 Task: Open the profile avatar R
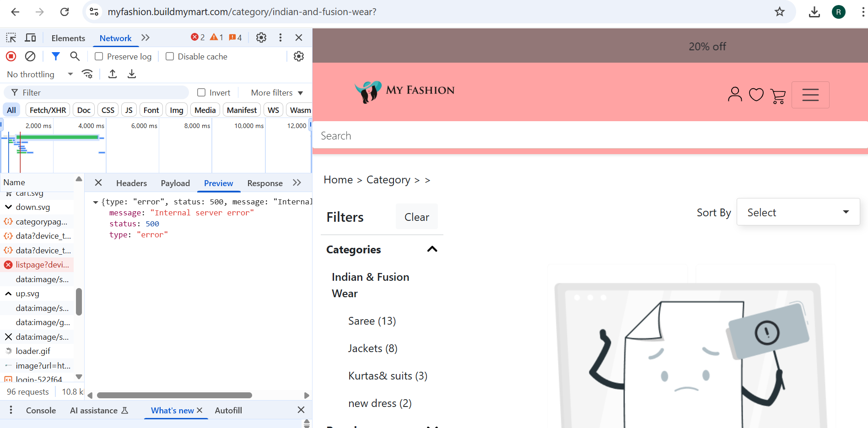839,12
